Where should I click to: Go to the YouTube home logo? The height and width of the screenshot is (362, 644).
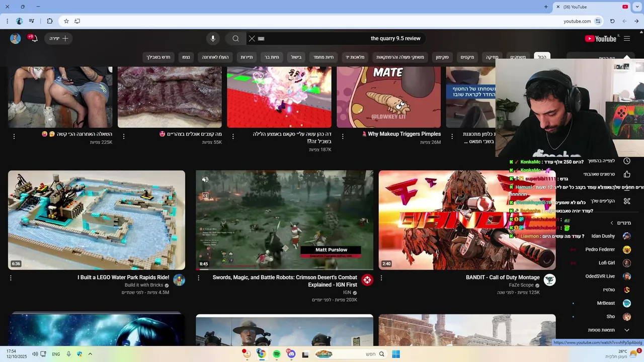[601, 39]
